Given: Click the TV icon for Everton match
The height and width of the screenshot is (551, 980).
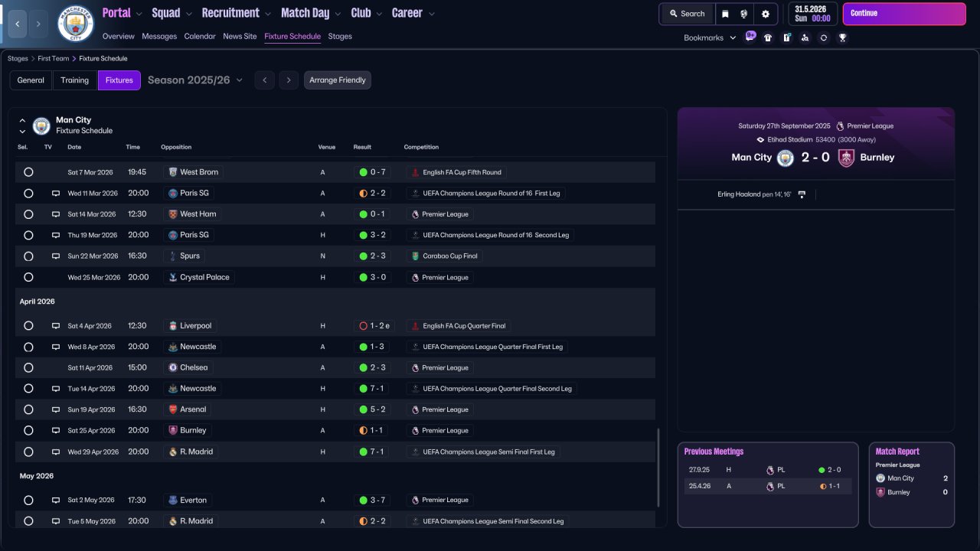Looking at the screenshot, I should click(56, 500).
